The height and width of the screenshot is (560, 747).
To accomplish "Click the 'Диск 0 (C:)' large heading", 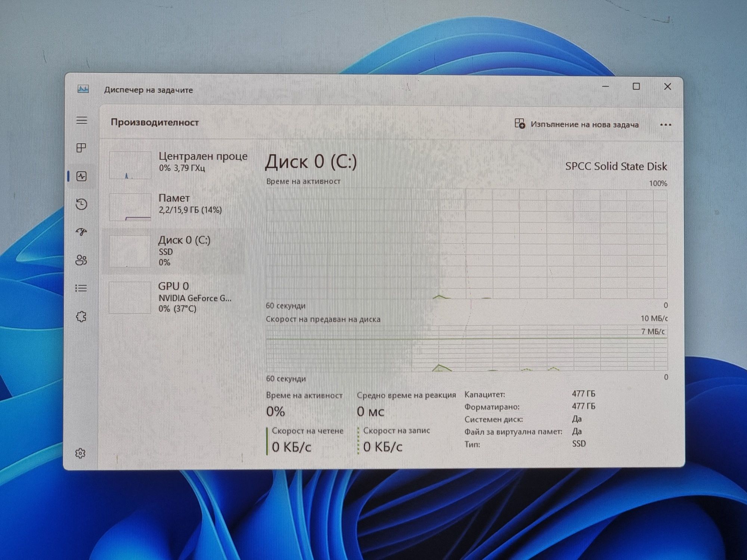I will (x=311, y=162).
